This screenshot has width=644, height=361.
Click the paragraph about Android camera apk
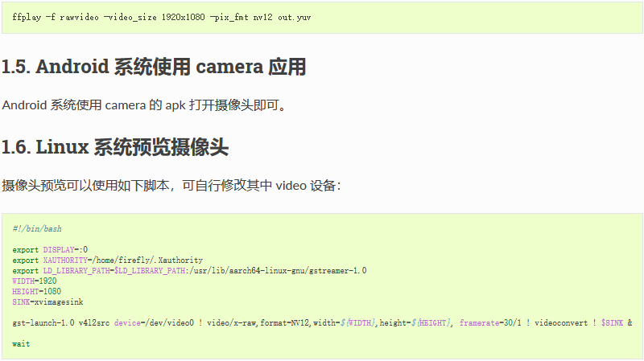[144, 105]
